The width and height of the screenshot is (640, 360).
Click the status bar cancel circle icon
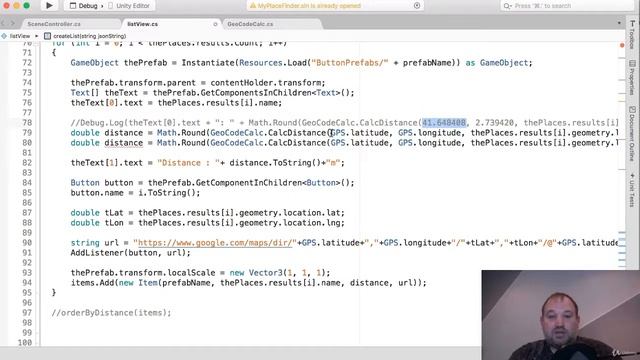[417, 6]
